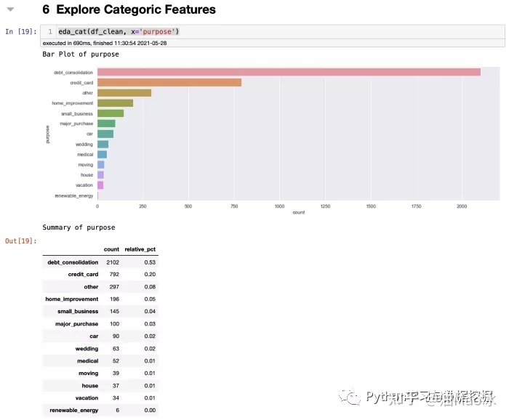
Task: Select the debt_consolidation table row label
Action: point(73,262)
